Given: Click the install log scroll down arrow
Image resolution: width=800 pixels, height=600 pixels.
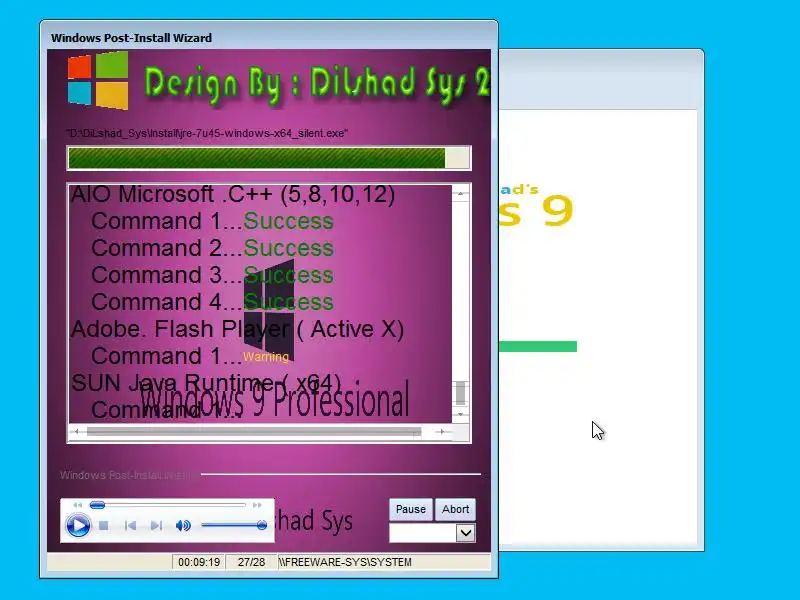Looking at the screenshot, I should point(460,414).
